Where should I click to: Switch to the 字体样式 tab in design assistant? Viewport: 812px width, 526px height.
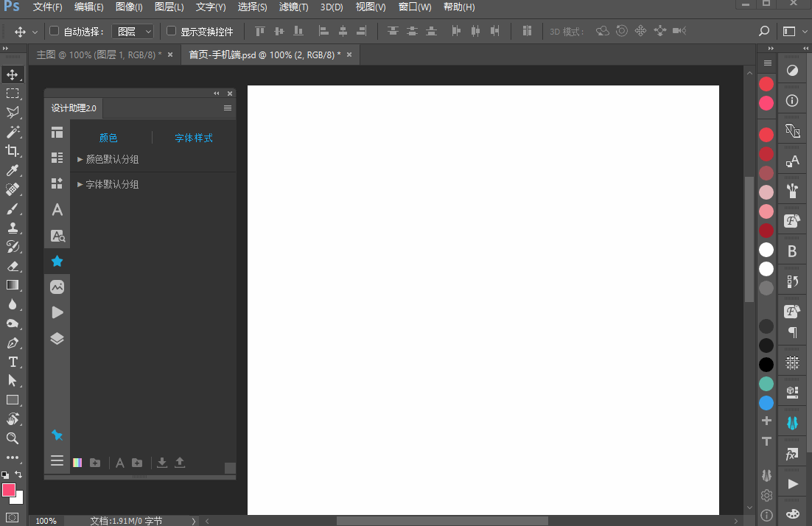[x=194, y=138]
